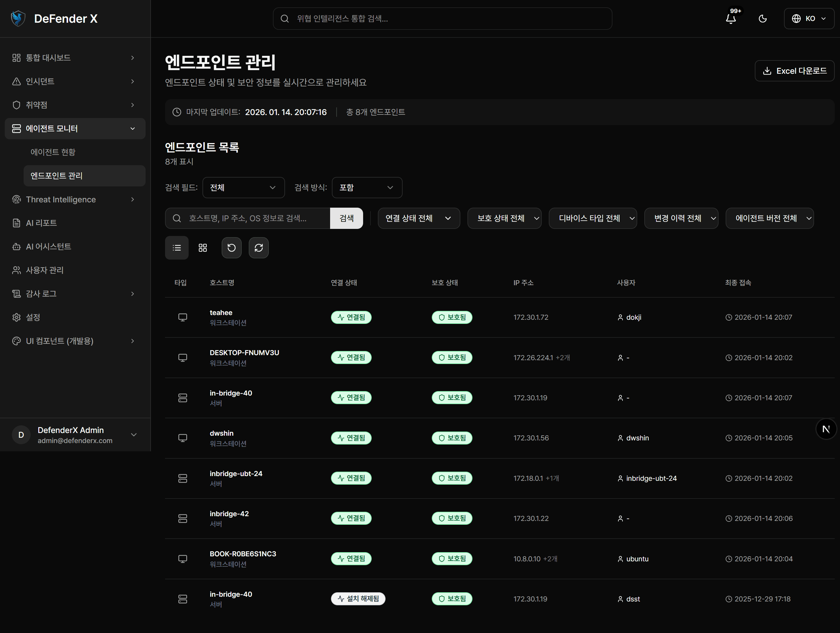Image resolution: width=840 pixels, height=633 pixels.
Task: Open the 에이전트 현황 submenu item
Action: coord(53,152)
